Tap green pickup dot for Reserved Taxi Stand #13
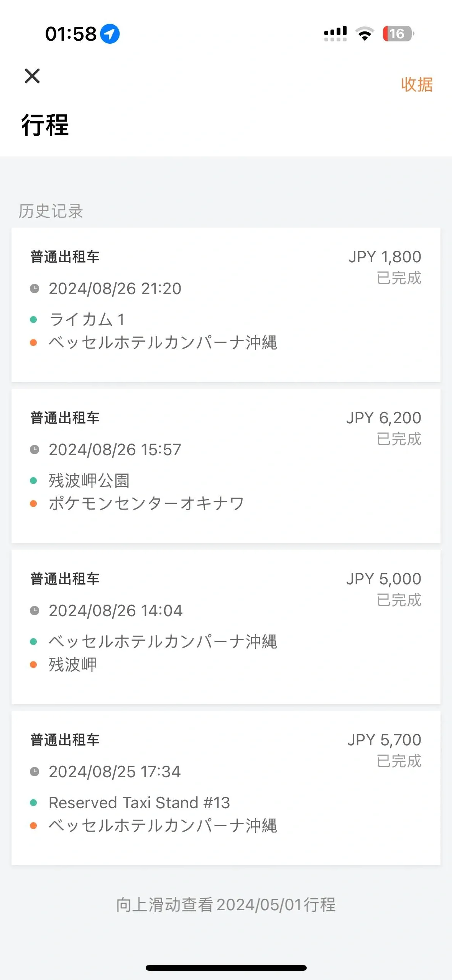Image resolution: width=452 pixels, height=980 pixels. point(34,802)
